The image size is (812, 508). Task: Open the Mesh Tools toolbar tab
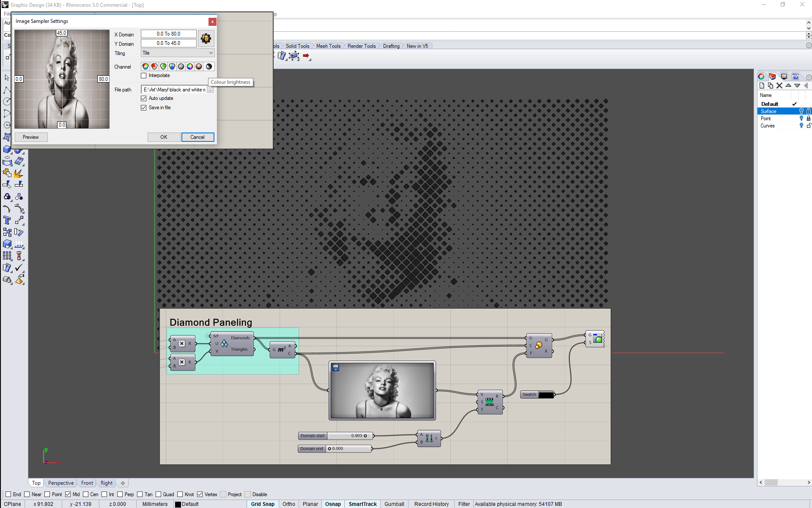click(328, 46)
